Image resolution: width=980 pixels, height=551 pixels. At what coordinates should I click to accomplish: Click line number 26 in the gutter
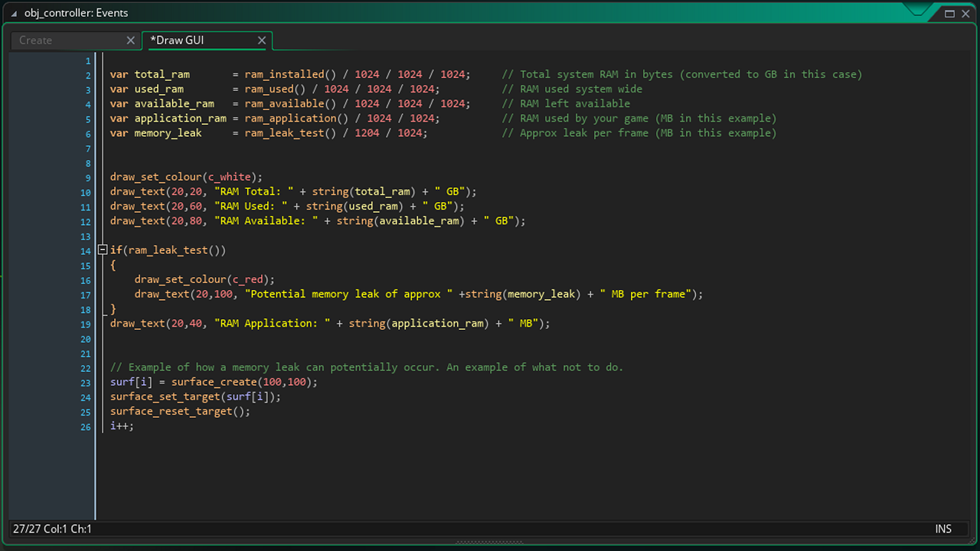tap(86, 426)
